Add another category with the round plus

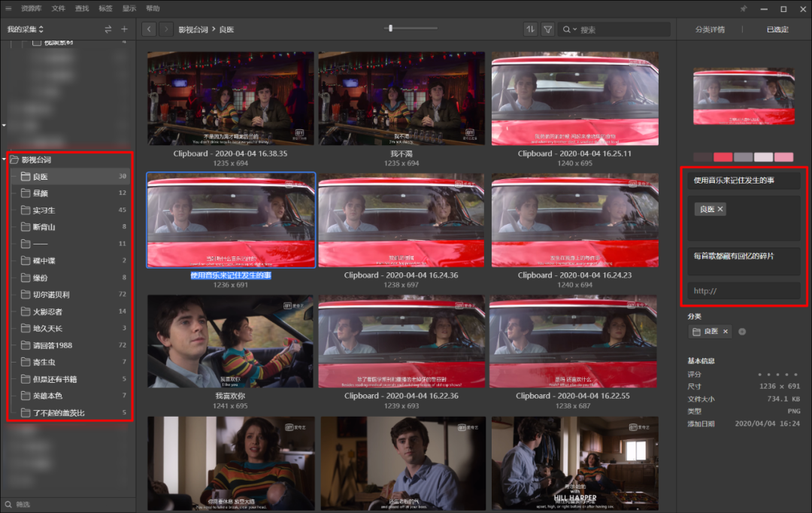pos(742,332)
